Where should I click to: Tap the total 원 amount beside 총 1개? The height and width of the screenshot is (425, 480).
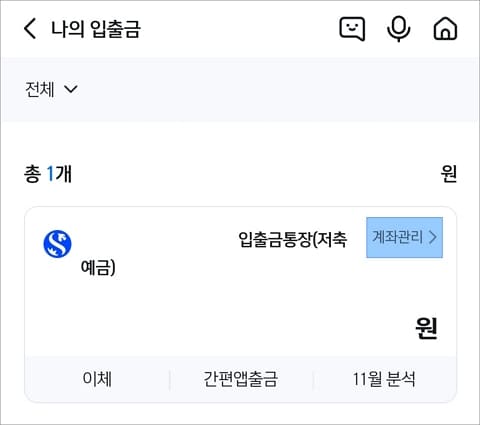[449, 174]
